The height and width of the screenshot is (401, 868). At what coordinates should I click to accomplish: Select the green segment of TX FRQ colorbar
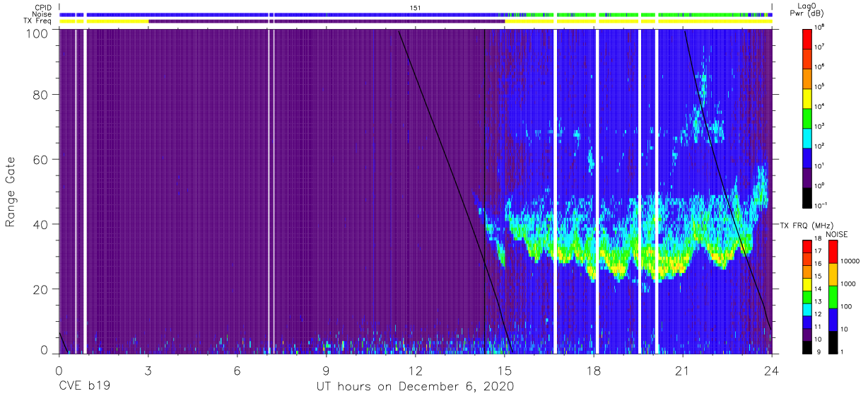tap(807, 297)
